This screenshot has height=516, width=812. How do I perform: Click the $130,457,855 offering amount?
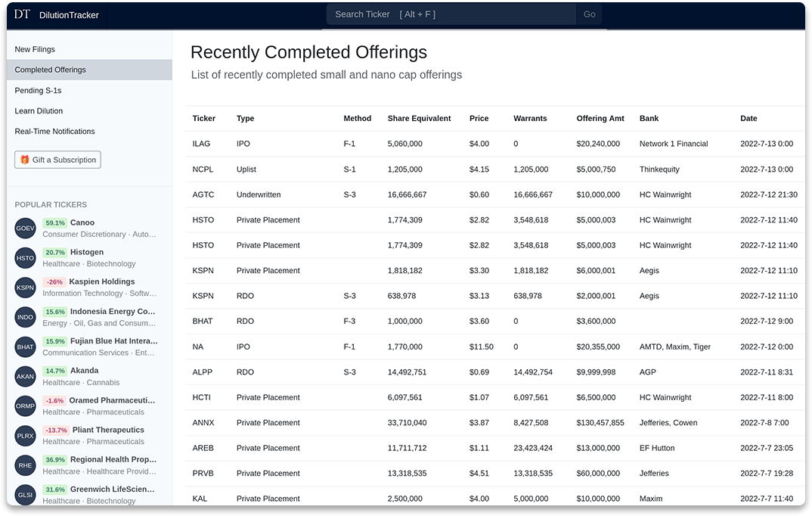(600, 423)
